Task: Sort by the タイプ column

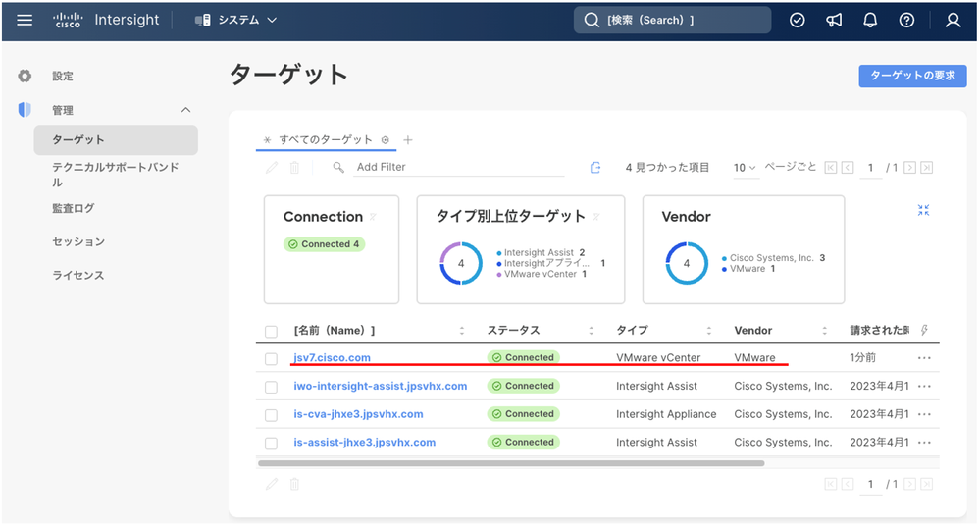Action: (x=708, y=331)
